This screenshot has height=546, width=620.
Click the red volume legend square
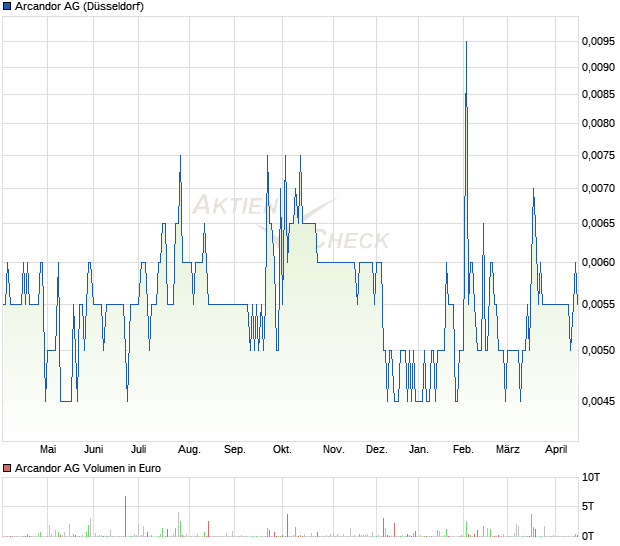(7, 469)
